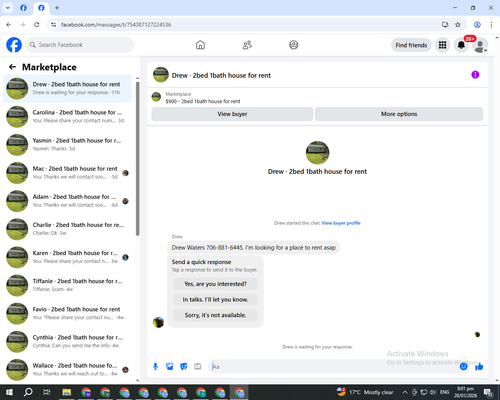Screen dimensions: 500x400
Task: Open Drew conversation in list
Action: tap(68, 89)
